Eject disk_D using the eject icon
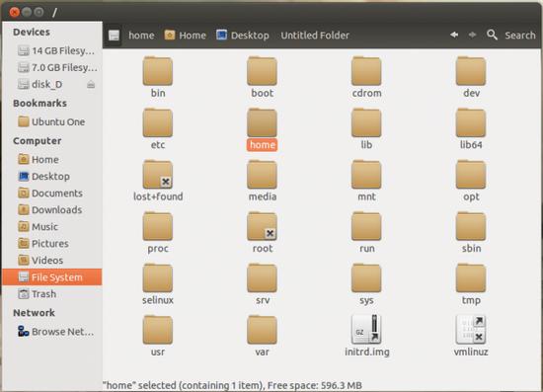Screen dimensions: 543x392 [x=91, y=84]
